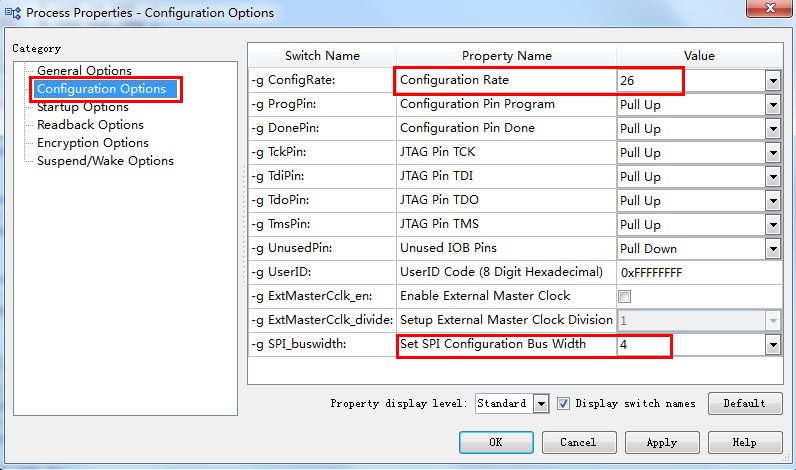Open Unused IOB Pins value dropdown
The image size is (796, 470).
[773, 249]
